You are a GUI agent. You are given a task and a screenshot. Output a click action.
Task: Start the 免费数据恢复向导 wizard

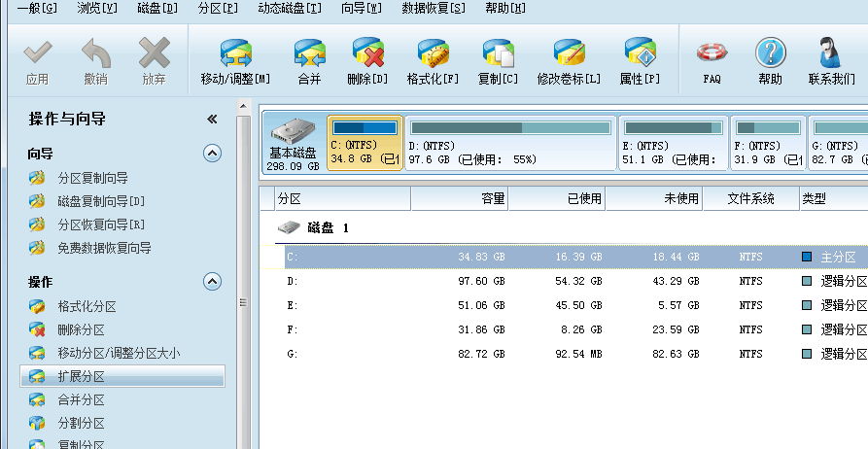[x=105, y=248]
